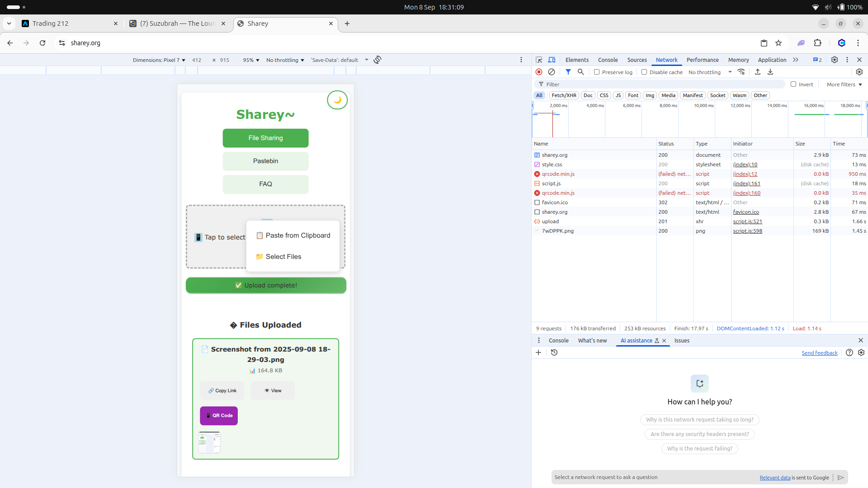The width and height of the screenshot is (868, 488).
Task: Click the uploaded screenshot thumbnail
Action: click(x=209, y=442)
